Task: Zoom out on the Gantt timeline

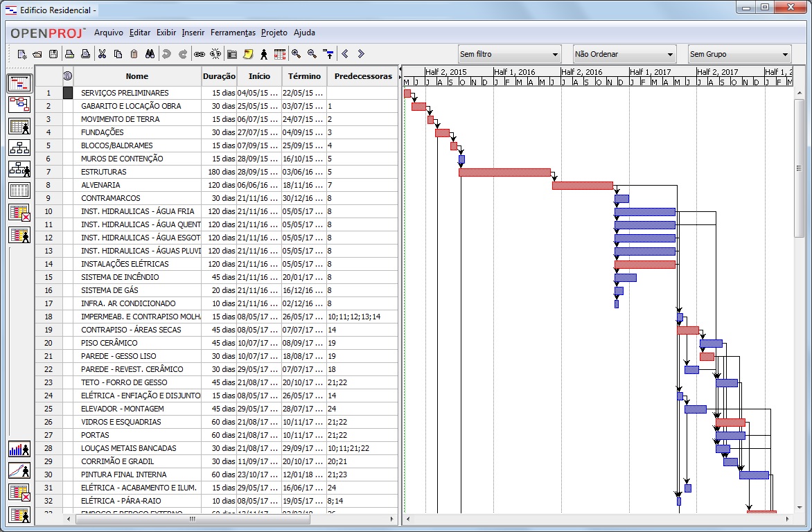Action: [312, 54]
